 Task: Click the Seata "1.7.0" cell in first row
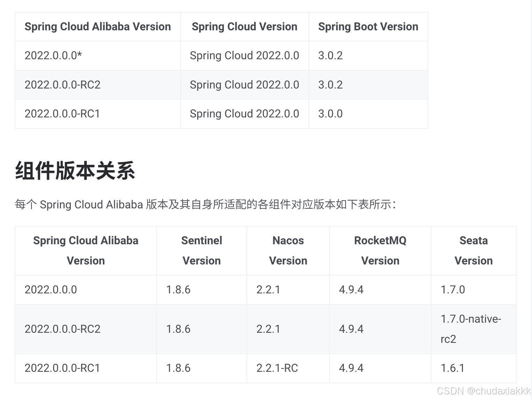pos(453,290)
